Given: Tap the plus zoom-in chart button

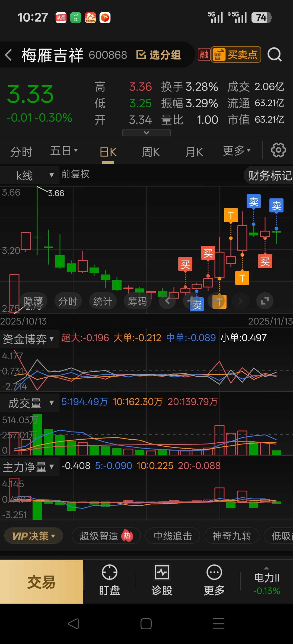Looking at the screenshot, I should (x=192, y=301).
